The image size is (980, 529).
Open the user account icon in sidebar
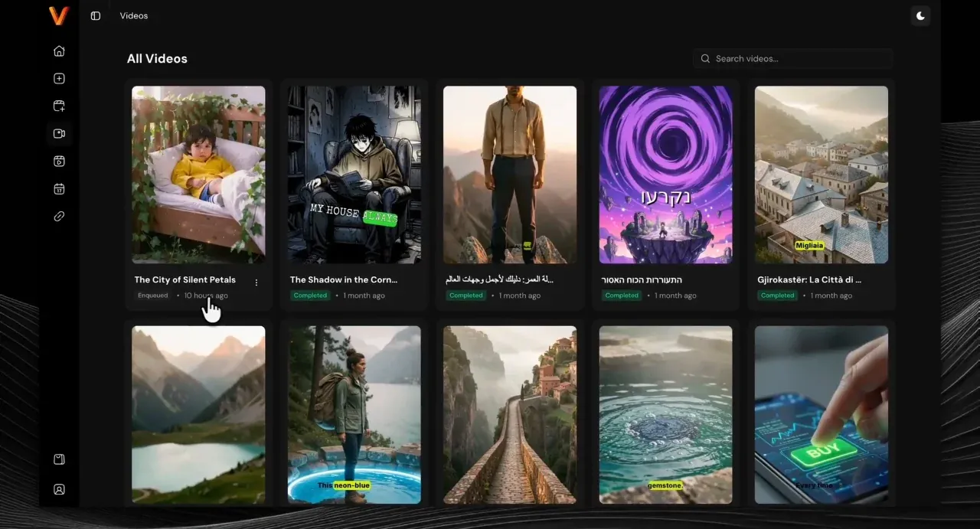59,489
